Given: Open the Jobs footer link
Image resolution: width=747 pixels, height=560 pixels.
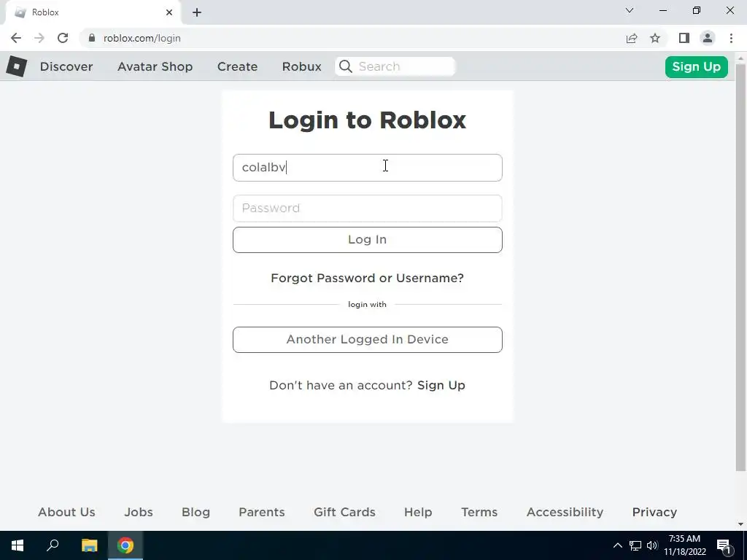Looking at the screenshot, I should (x=139, y=512).
